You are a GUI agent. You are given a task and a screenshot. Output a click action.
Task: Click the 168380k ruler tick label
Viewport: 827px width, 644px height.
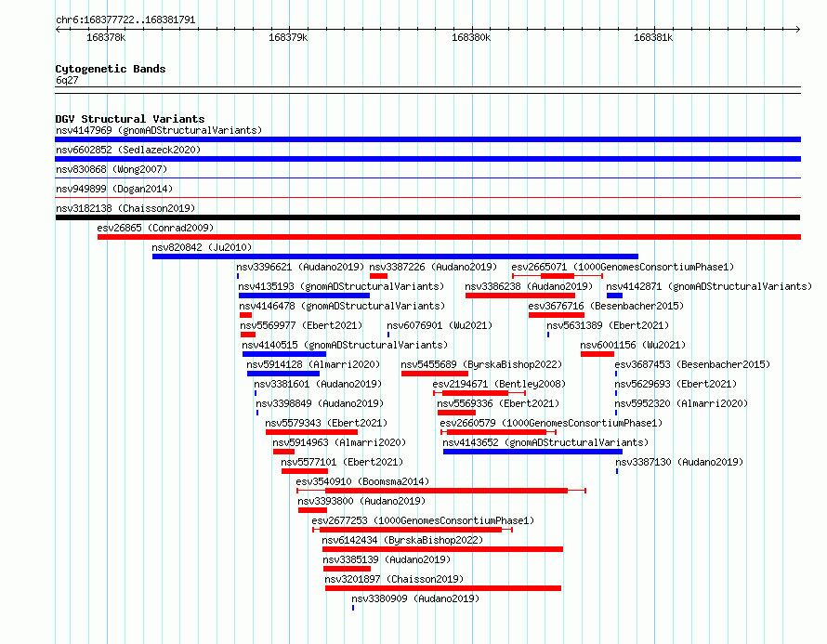[471, 37]
